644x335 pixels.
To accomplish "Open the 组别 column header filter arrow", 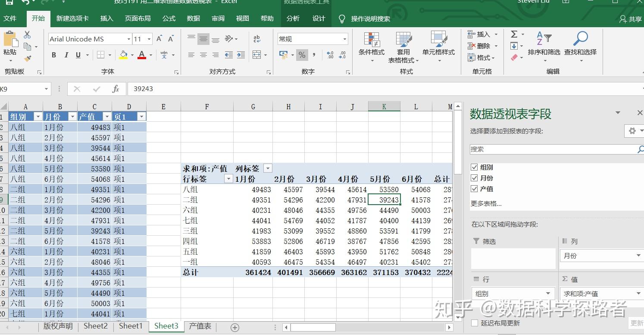I will (38, 117).
